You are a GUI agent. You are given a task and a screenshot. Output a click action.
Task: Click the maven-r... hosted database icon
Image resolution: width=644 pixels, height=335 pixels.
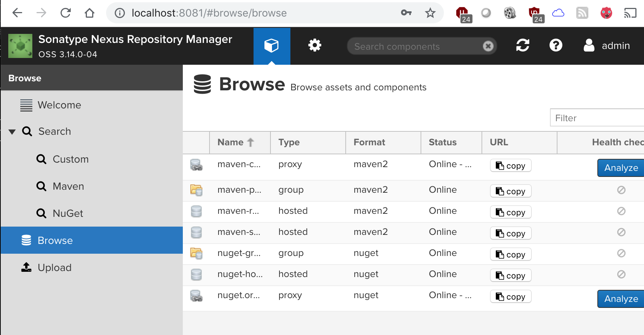pyautogui.click(x=196, y=212)
